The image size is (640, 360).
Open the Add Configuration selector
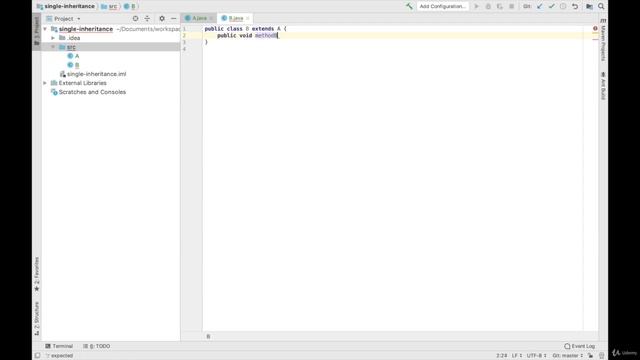click(442, 6)
